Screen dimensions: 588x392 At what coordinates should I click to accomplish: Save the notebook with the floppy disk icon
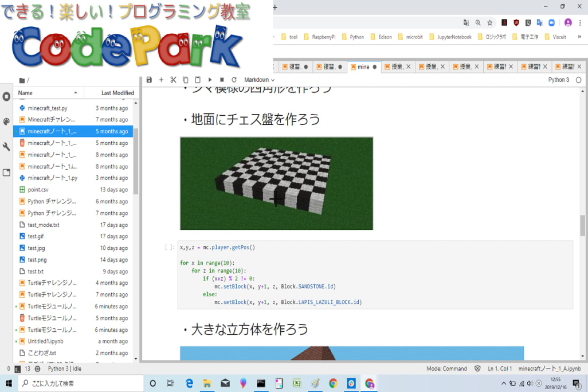(x=150, y=80)
